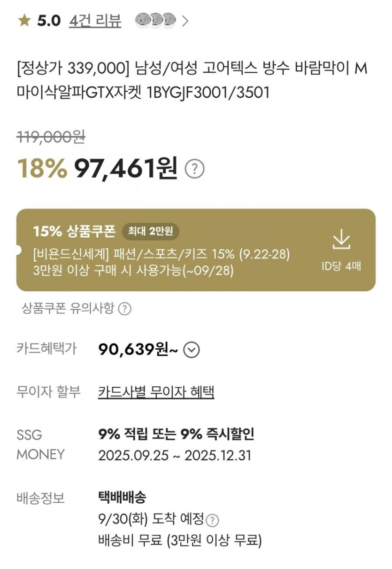392x569 pixels.
Task: Click the 비욘드신세계 coupon description text
Action: 161,255
